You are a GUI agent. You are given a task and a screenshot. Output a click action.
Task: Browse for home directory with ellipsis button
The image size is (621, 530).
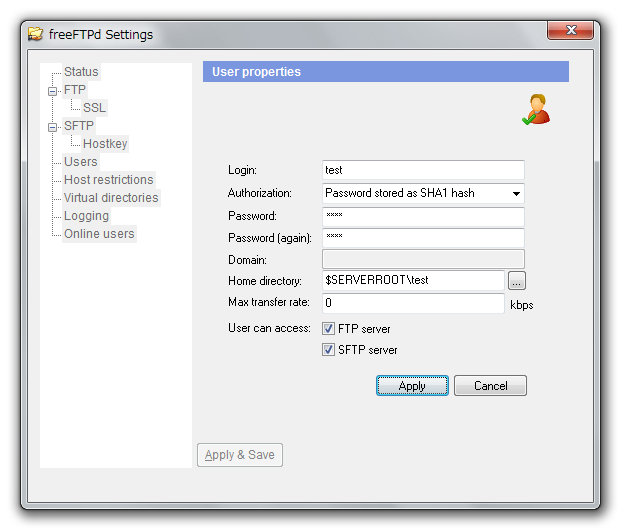[x=516, y=281]
